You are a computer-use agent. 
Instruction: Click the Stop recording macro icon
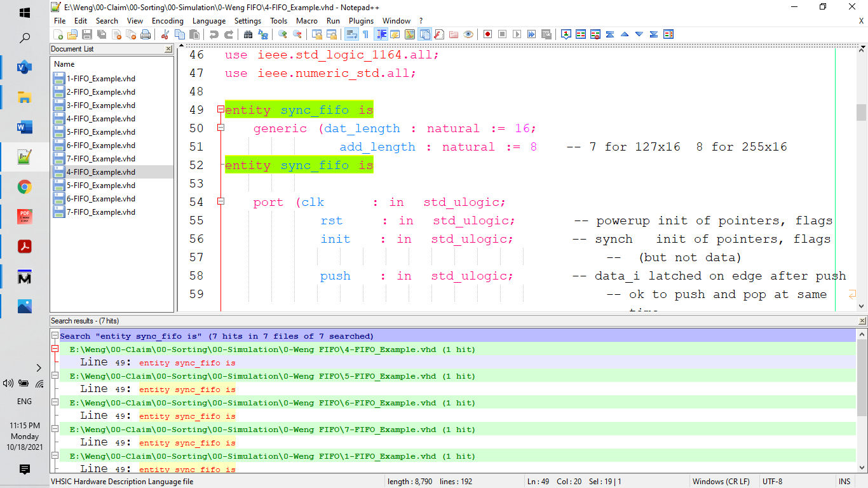(x=502, y=34)
